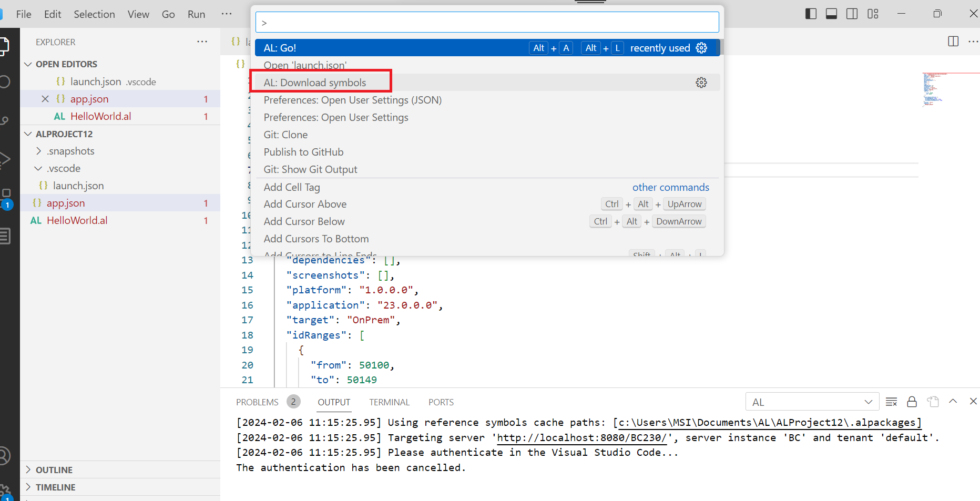Expand the .snapshots folder
980x501 pixels.
pyautogui.click(x=38, y=151)
